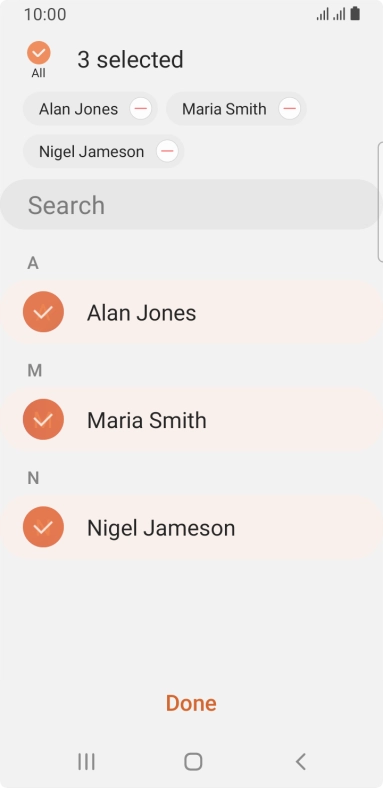Remove Maria Smith chip with minus icon
The height and width of the screenshot is (788, 383).
(x=289, y=109)
